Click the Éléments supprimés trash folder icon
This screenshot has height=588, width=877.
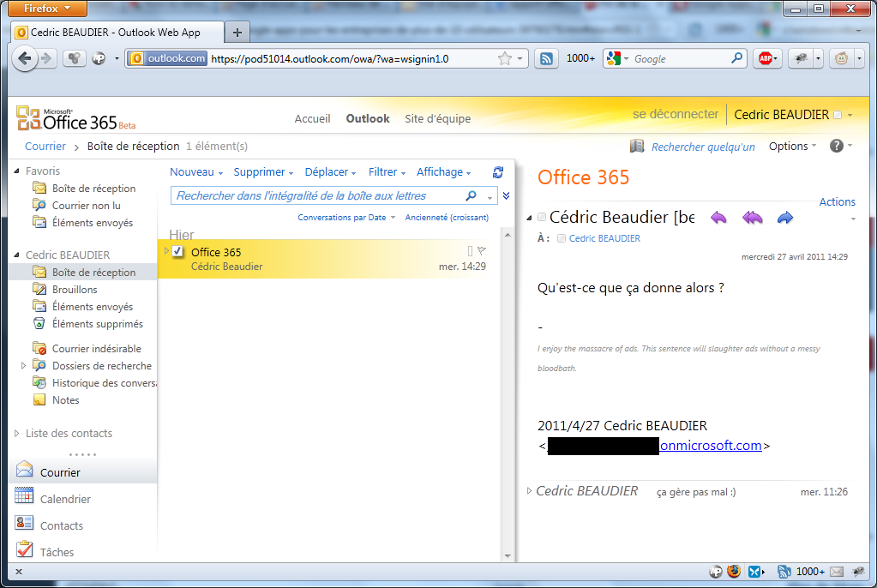click(39, 323)
